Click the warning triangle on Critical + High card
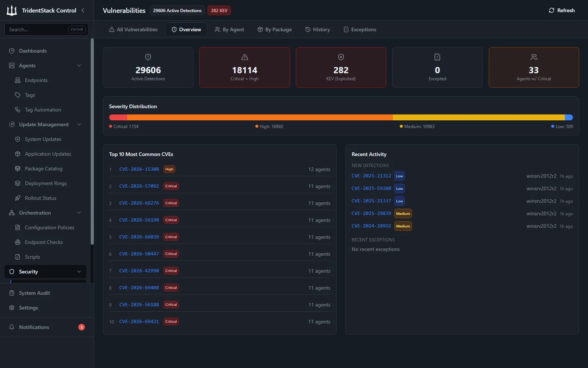588x368 pixels. [x=244, y=57]
